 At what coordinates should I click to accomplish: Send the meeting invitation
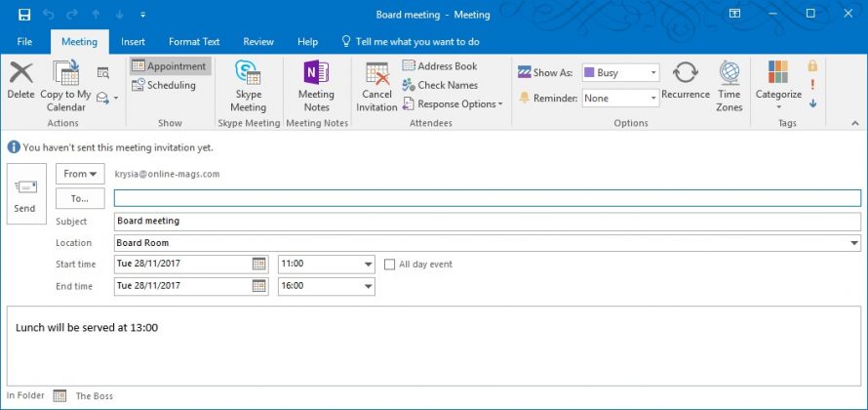coord(26,193)
